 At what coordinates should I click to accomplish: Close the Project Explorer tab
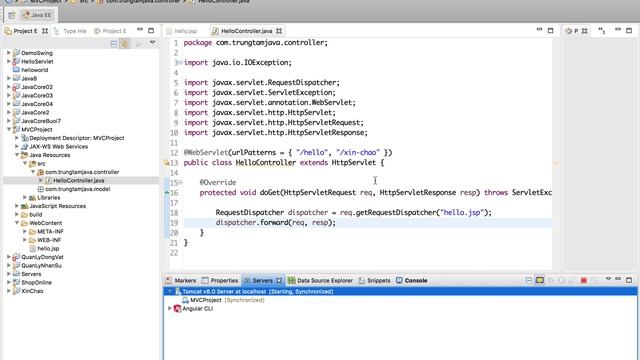point(45,31)
